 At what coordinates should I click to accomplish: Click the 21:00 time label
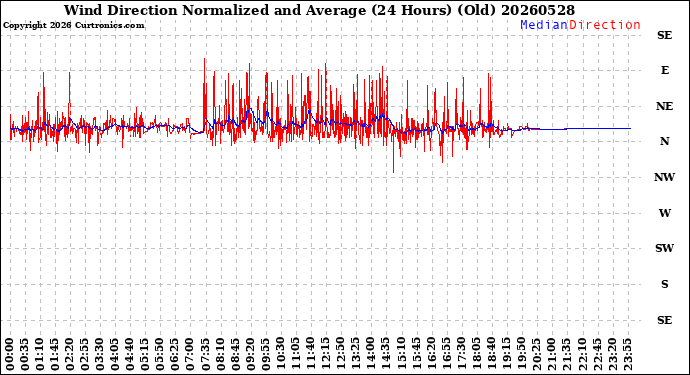551,354
